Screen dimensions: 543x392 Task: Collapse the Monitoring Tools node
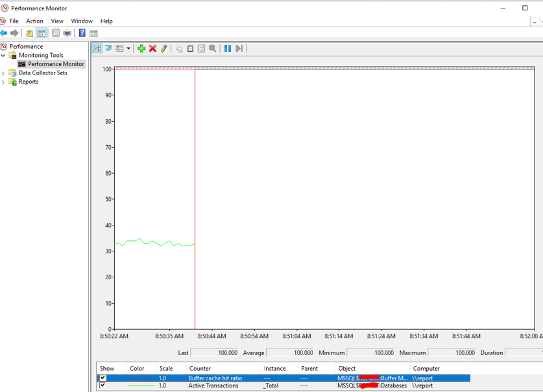tap(3, 55)
